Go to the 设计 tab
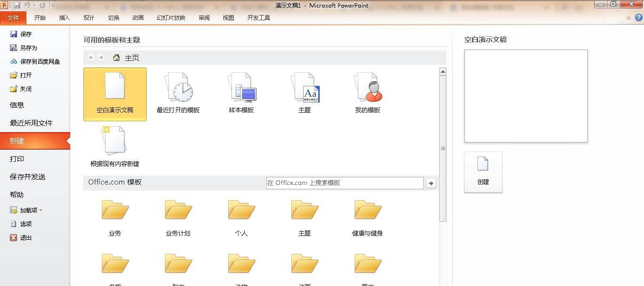 (x=89, y=18)
